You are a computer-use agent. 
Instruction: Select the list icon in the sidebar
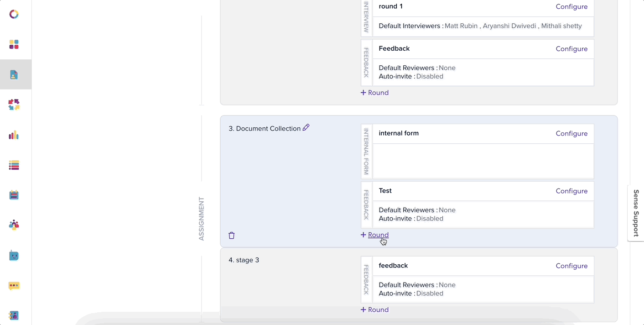[x=14, y=165]
